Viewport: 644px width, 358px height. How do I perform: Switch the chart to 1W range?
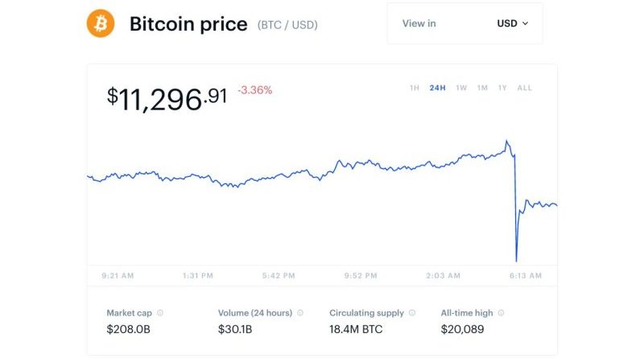click(461, 88)
